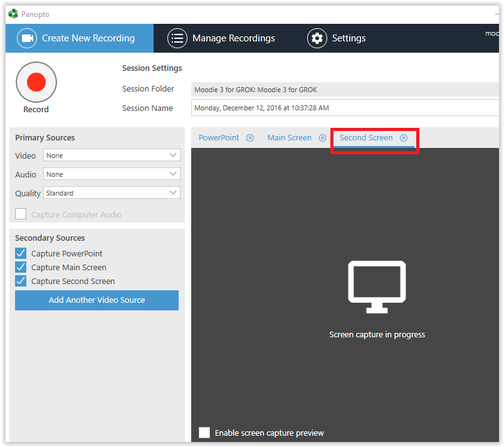Viewport: 504px width, 447px height.
Task: Close the PowerPoint tab with its X icon
Action: tap(250, 138)
